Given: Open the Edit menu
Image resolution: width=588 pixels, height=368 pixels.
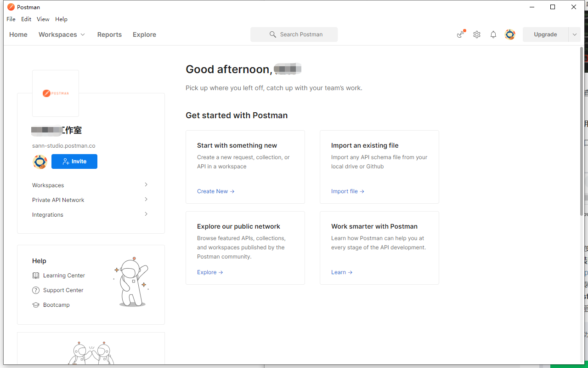Looking at the screenshot, I should pos(26,19).
